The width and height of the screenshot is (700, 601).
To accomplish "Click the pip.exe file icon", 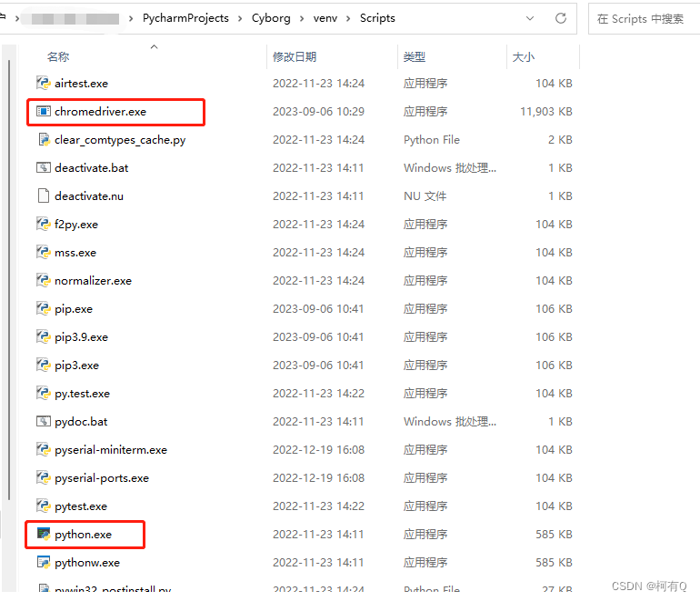I will 44,308.
